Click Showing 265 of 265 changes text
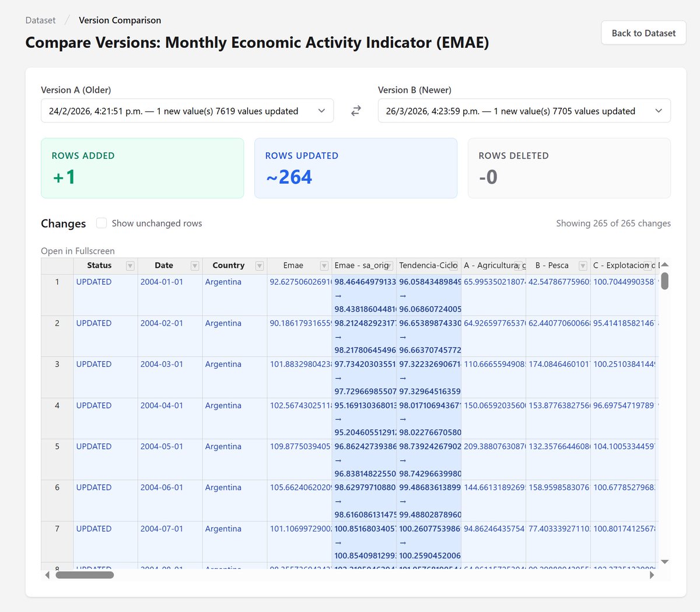 [x=613, y=223]
